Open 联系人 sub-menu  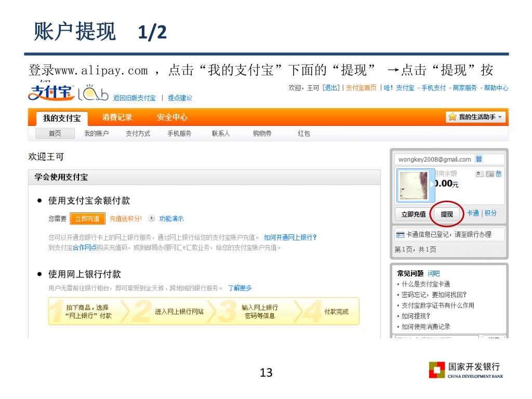(221, 134)
